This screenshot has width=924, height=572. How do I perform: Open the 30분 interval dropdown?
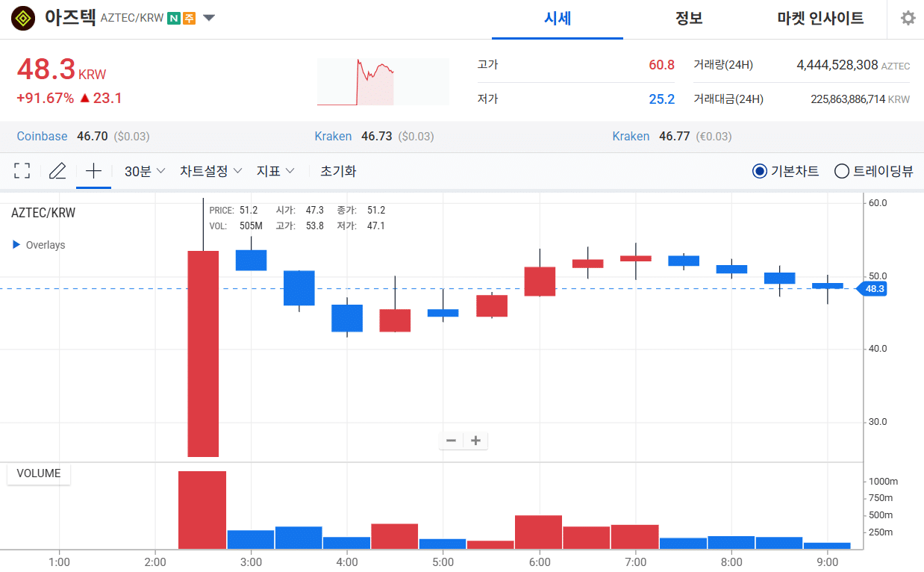[x=144, y=170]
